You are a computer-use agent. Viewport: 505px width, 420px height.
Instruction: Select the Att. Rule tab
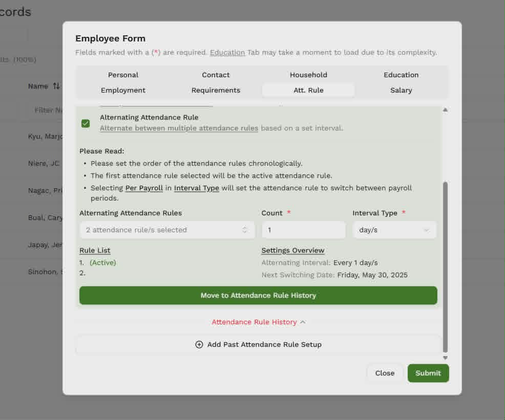coord(308,91)
